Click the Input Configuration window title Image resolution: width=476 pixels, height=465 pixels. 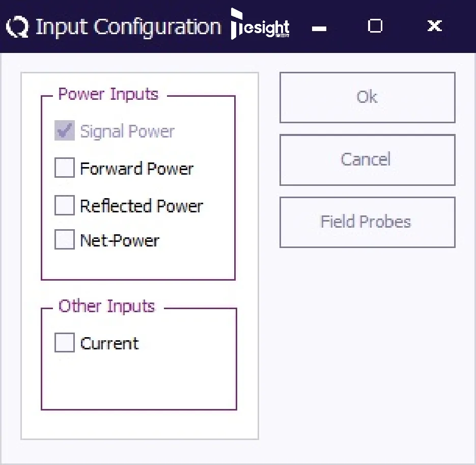point(128,27)
